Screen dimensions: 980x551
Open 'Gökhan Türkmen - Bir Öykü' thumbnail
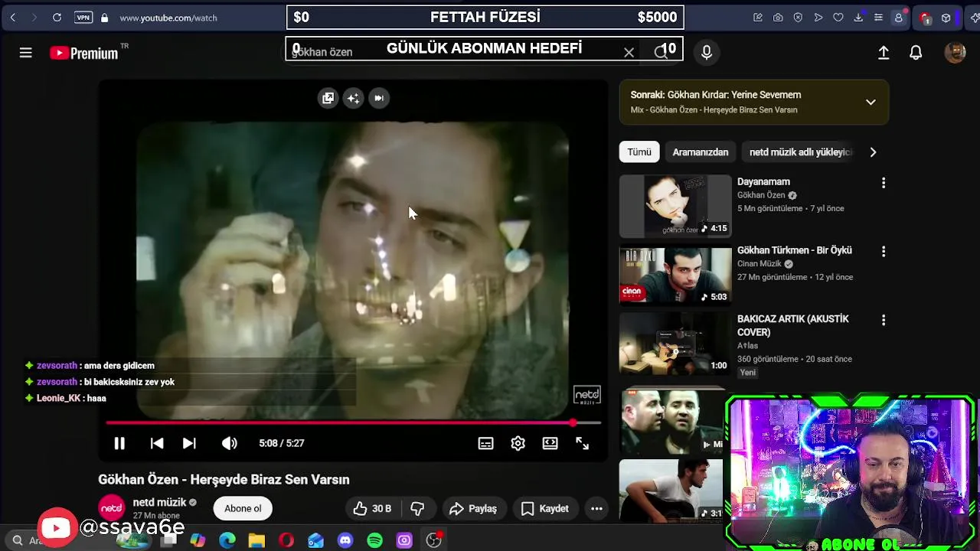675,275
